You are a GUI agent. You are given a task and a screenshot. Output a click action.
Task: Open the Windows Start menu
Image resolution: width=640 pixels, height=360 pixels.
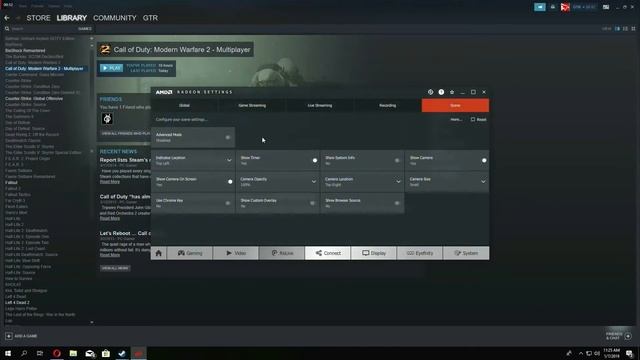(x=8, y=353)
